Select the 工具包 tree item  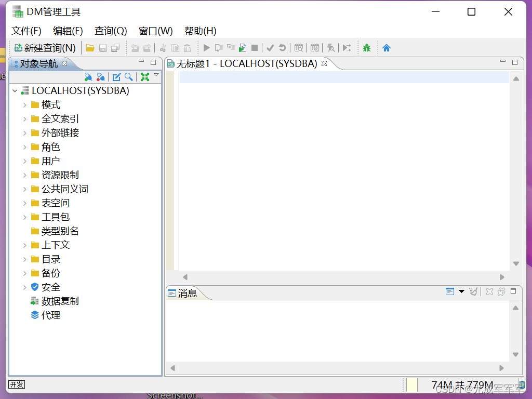coord(55,217)
